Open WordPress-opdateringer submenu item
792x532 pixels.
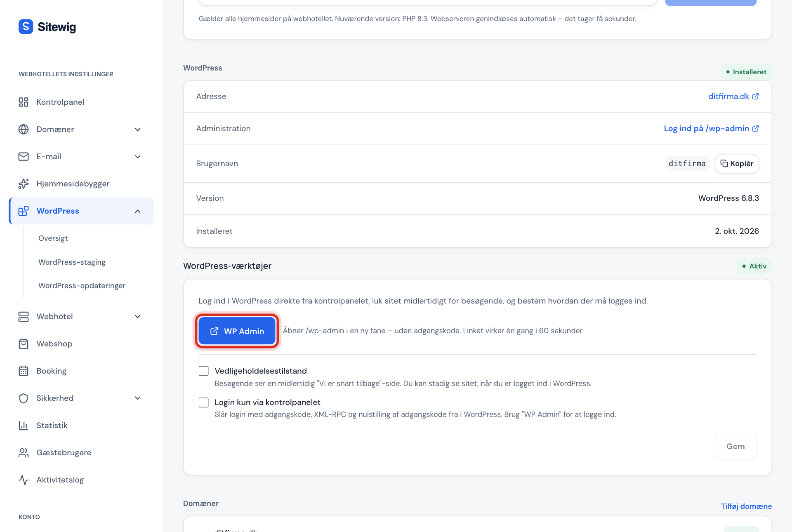(82, 285)
